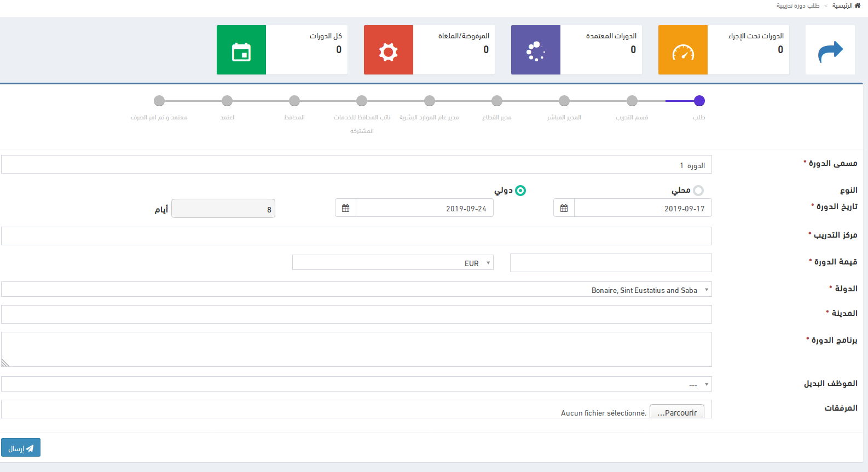Open the EUR currency dropdown

click(x=393, y=263)
